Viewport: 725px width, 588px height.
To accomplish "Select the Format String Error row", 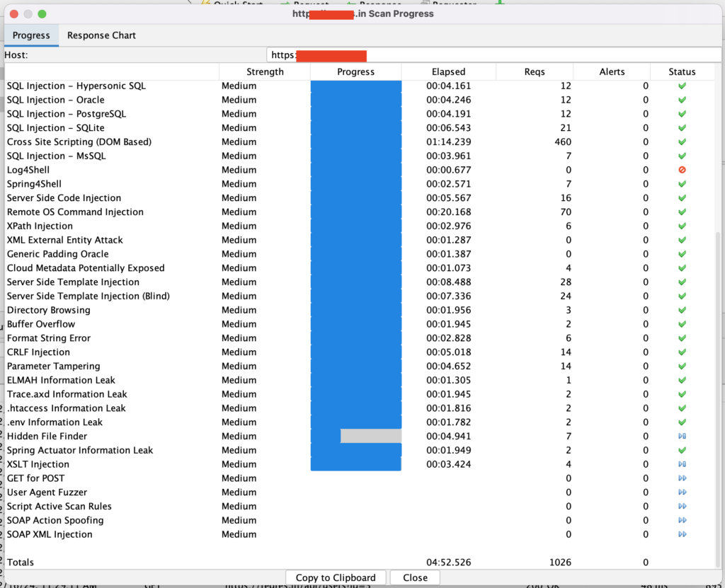I will 359,338.
